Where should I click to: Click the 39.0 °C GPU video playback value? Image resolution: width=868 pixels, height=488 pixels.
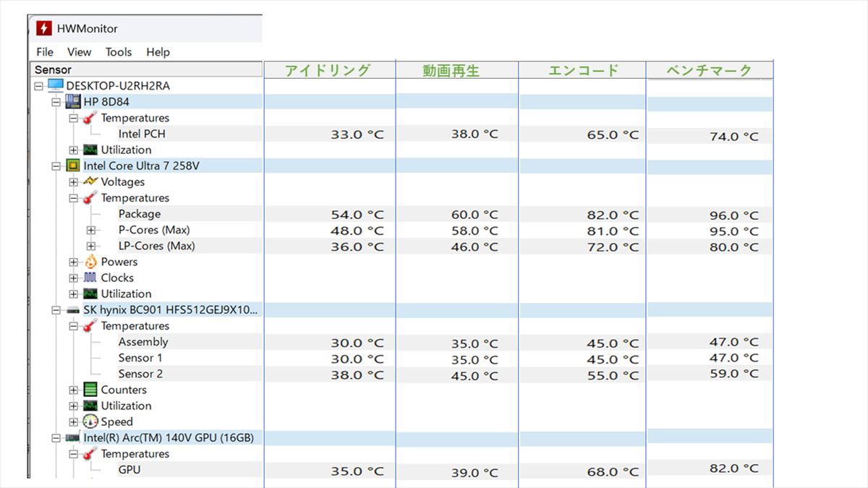coord(475,472)
